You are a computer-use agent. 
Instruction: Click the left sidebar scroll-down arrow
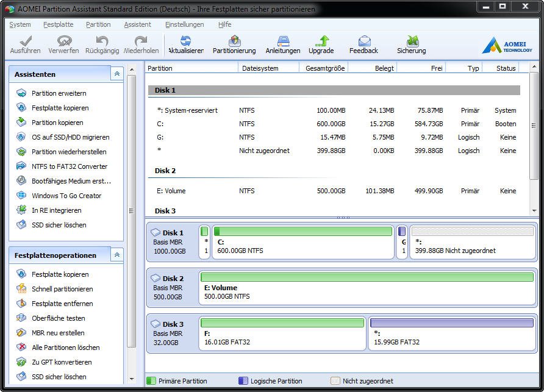coord(132,379)
